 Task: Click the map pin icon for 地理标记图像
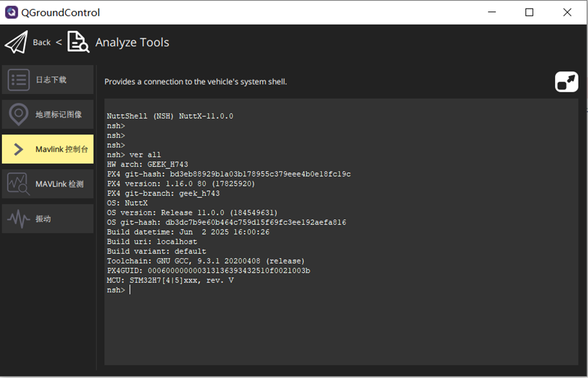[18, 114]
